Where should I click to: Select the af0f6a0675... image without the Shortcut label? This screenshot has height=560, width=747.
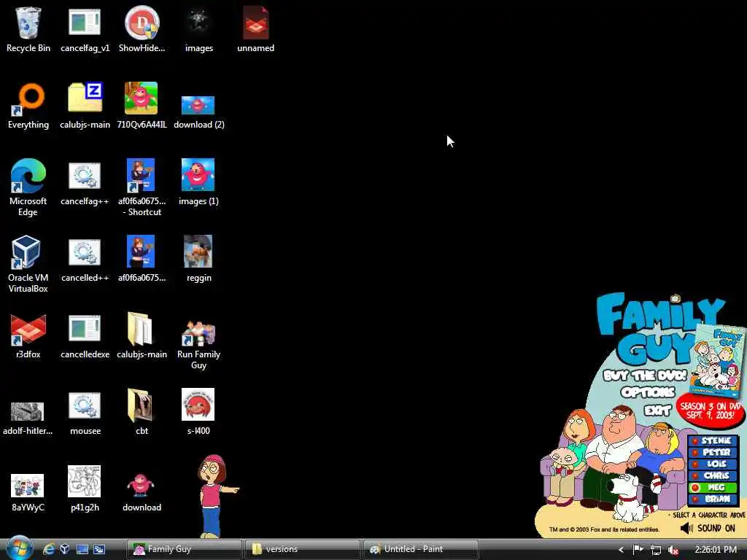coord(142,259)
